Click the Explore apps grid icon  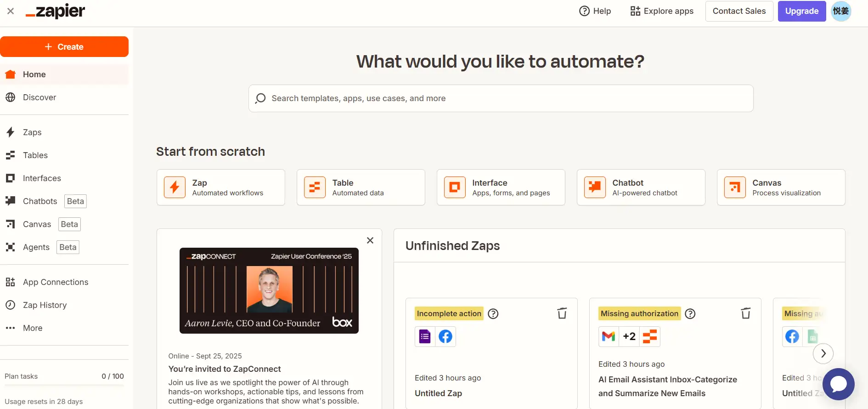click(x=635, y=11)
